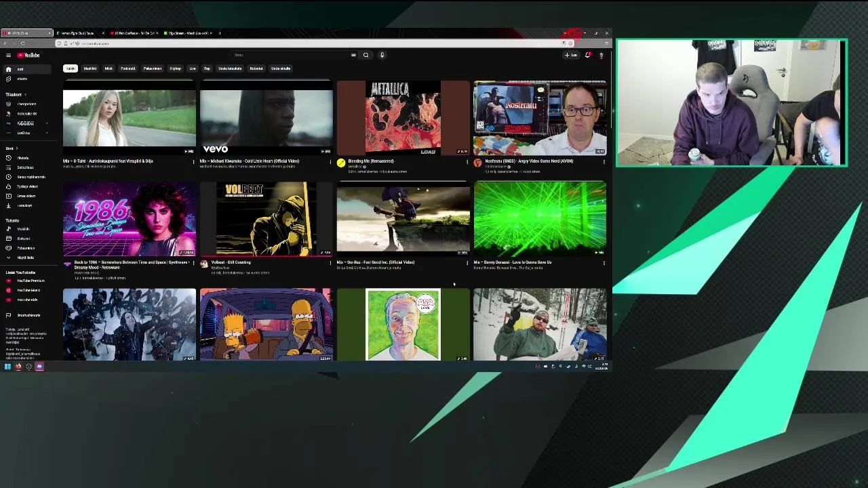This screenshot has height=488, width=868.
Task: Click the YouTube logo
Action: [x=28, y=55]
